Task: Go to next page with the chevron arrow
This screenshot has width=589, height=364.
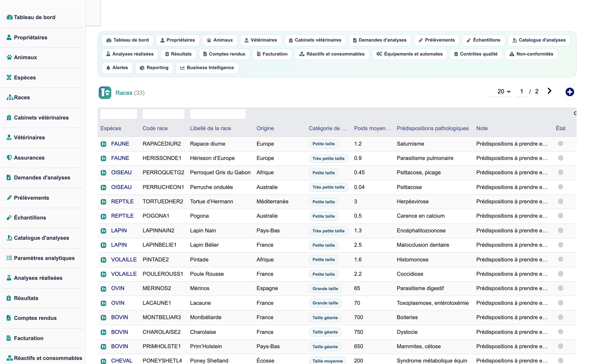Action: 549,91
